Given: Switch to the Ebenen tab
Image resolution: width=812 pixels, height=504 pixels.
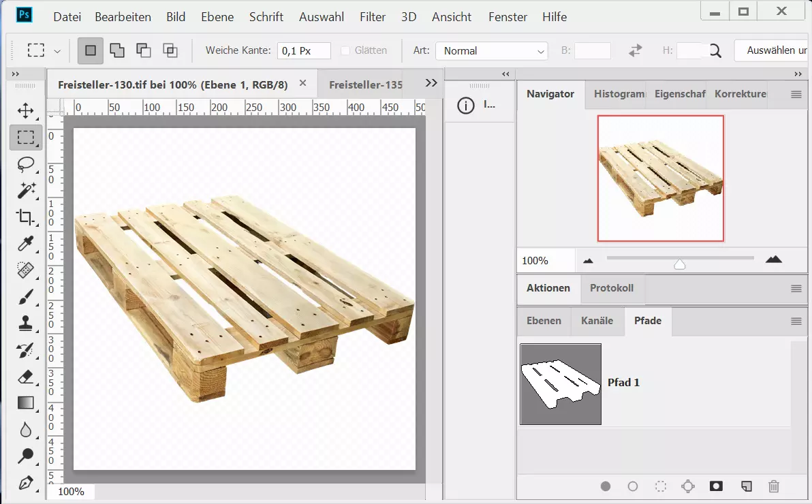Looking at the screenshot, I should pos(543,321).
